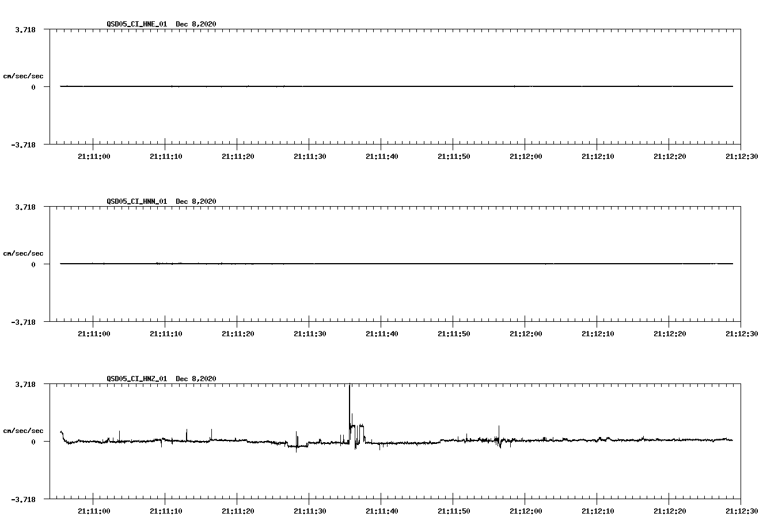Click the Dec 8,2020 date on the HNE plot
The image size is (782, 532).
[x=196, y=25]
